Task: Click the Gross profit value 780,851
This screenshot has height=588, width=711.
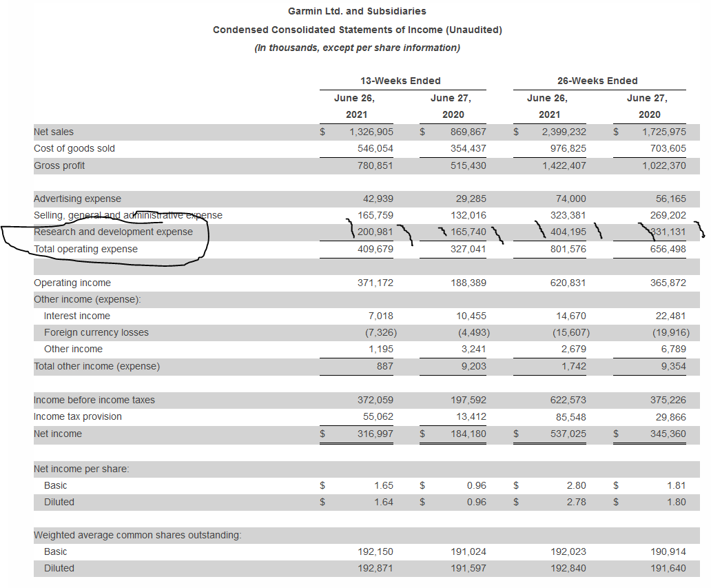Action: (x=376, y=165)
